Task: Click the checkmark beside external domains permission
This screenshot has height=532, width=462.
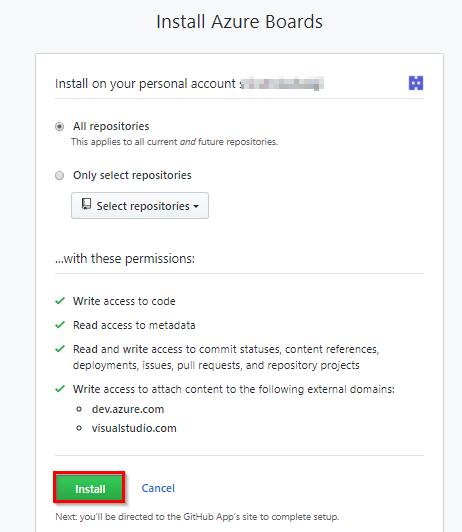Action: (60, 389)
